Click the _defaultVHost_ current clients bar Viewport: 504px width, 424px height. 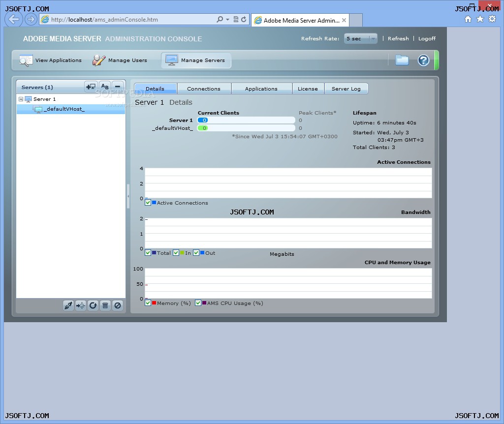point(246,128)
